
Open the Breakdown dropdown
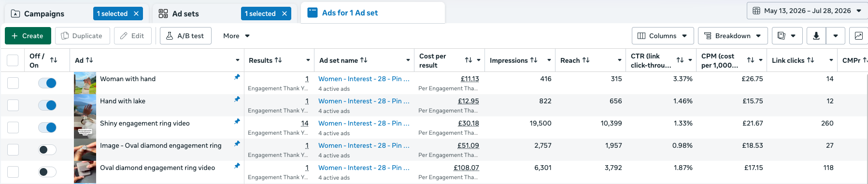click(732, 36)
